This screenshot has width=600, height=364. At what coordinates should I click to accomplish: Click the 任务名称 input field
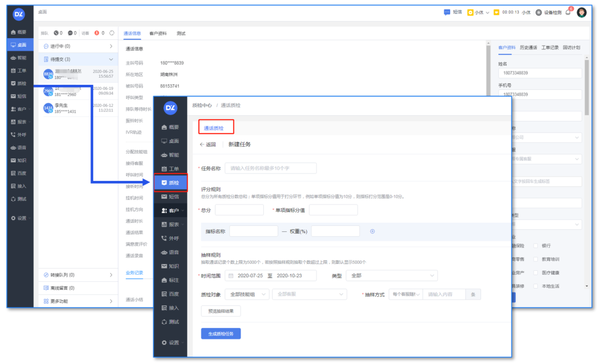pyautogui.click(x=270, y=168)
